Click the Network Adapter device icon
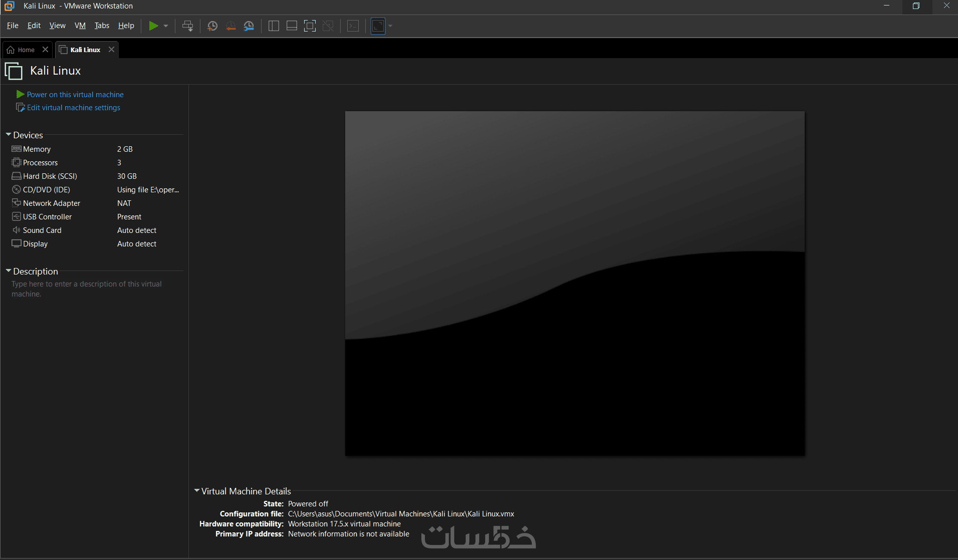Image resolution: width=958 pixels, height=560 pixels. coord(17,203)
